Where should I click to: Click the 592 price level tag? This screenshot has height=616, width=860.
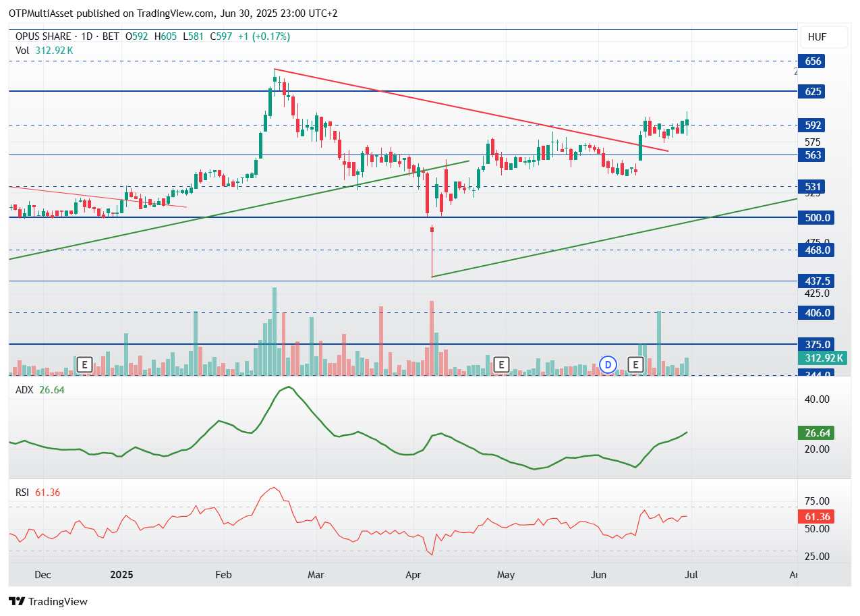pyautogui.click(x=813, y=125)
